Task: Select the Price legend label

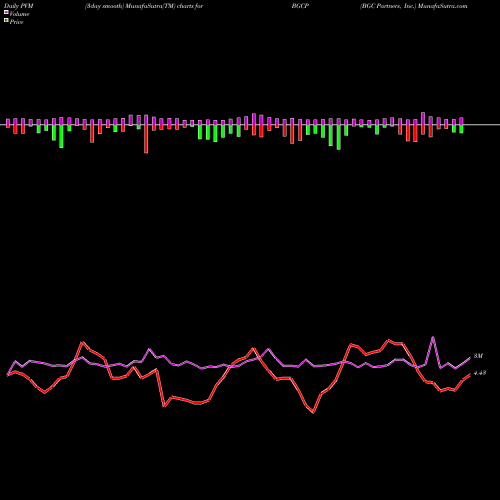Action: click(x=16, y=22)
